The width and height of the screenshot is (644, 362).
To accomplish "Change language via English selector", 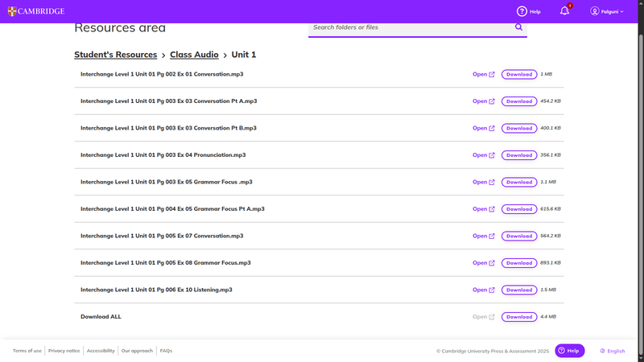I will click(x=613, y=351).
